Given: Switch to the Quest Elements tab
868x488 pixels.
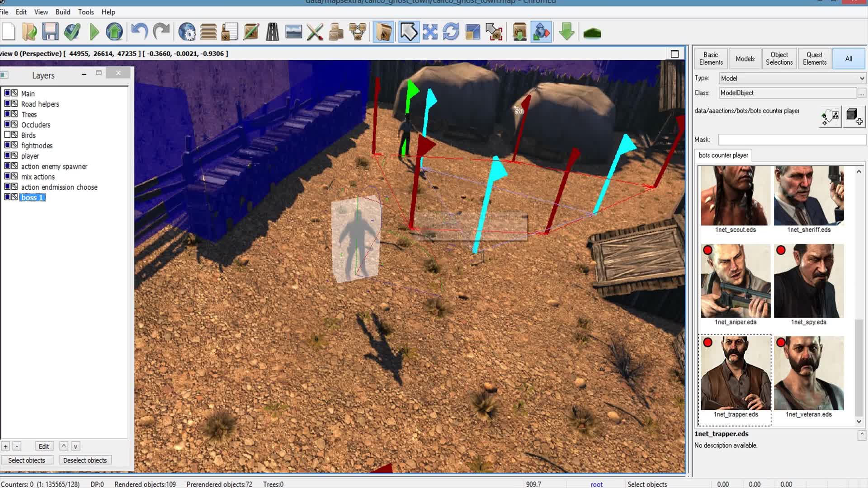Looking at the screenshot, I should [814, 58].
